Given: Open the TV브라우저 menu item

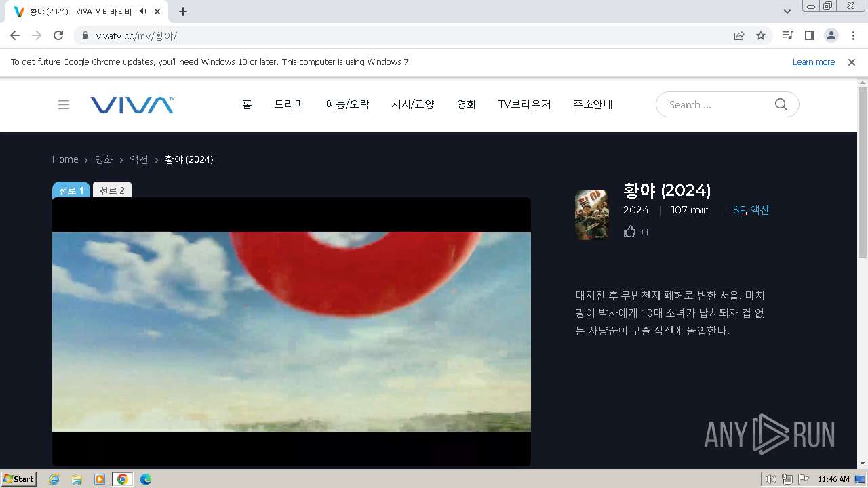Looking at the screenshot, I should click(525, 104).
